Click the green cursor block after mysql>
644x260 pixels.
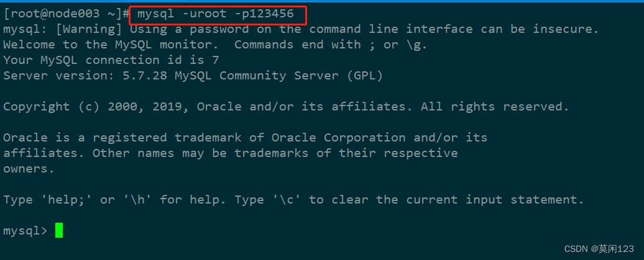pos(59,230)
